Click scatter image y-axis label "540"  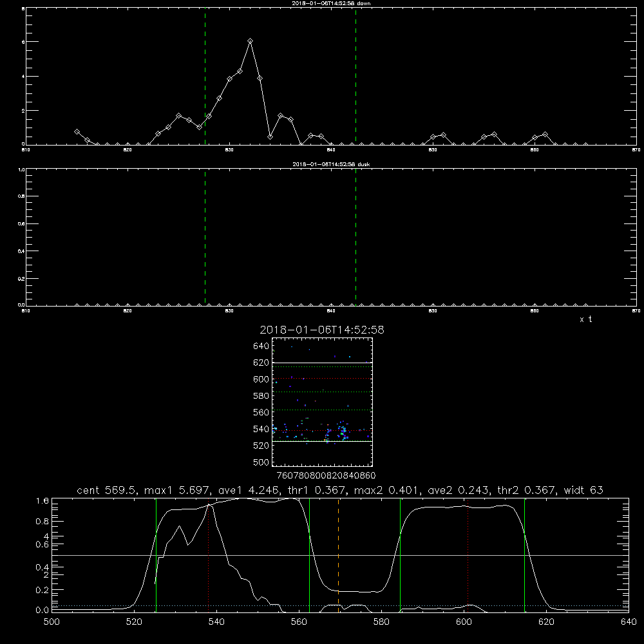point(261,429)
